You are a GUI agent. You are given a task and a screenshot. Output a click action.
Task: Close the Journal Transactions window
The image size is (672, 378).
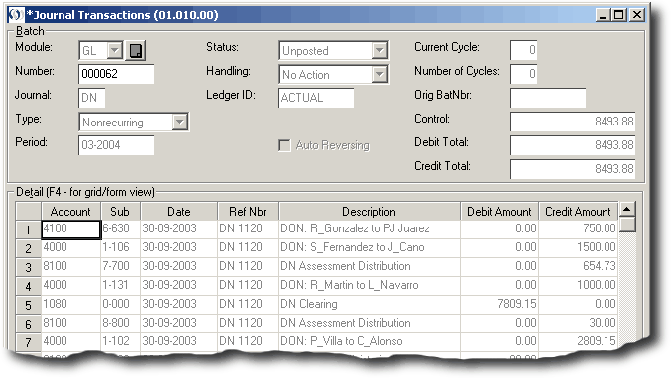click(x=637, y=15)
